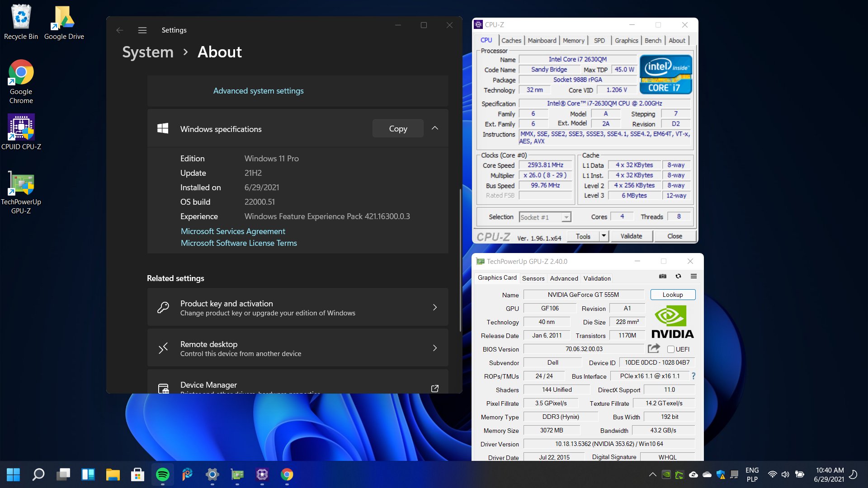Screen dimensions: 868x488
Task: Click the Settings window vertical scrollbar
Action: click(x=460, y=260)
